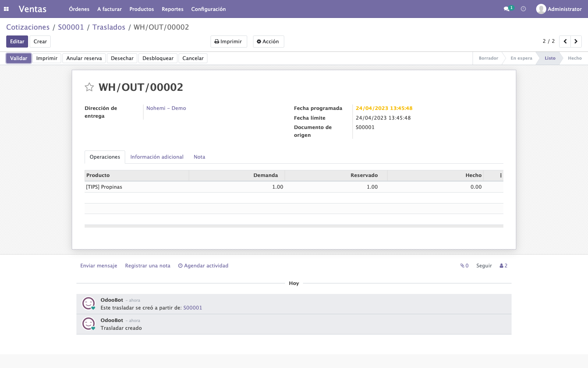588x368 pixels.
Task: Switch to Información adicional tab
Action: [x=157, y=157]
